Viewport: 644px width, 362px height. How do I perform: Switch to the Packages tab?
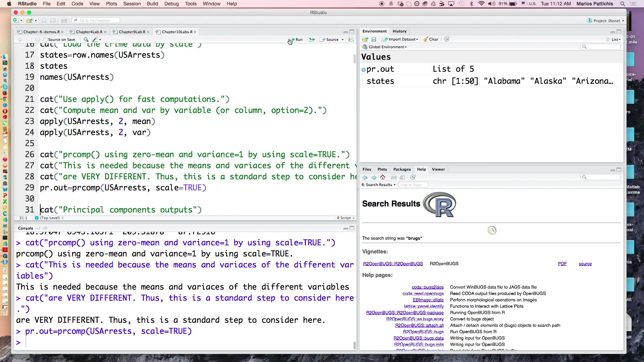pos(402,169)
